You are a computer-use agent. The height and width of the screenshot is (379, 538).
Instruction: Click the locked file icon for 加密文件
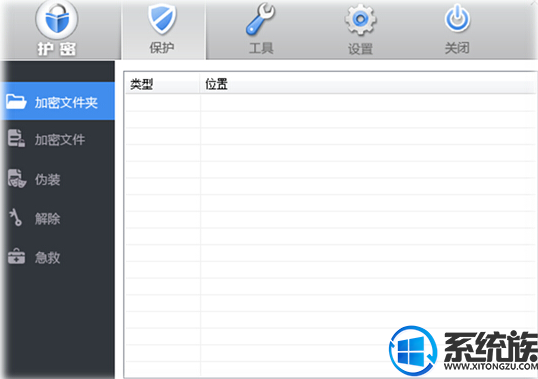(16, 138)
